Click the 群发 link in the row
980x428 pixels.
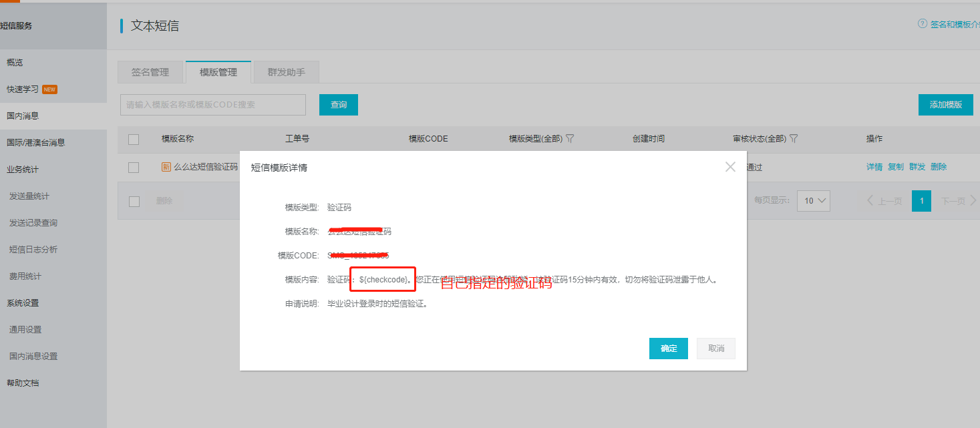pos(917,167)
